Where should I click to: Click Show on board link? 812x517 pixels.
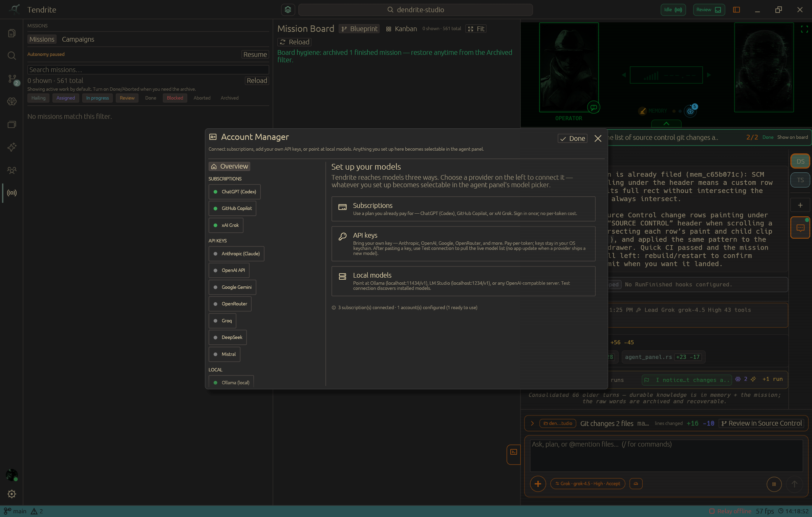point(792,137)
